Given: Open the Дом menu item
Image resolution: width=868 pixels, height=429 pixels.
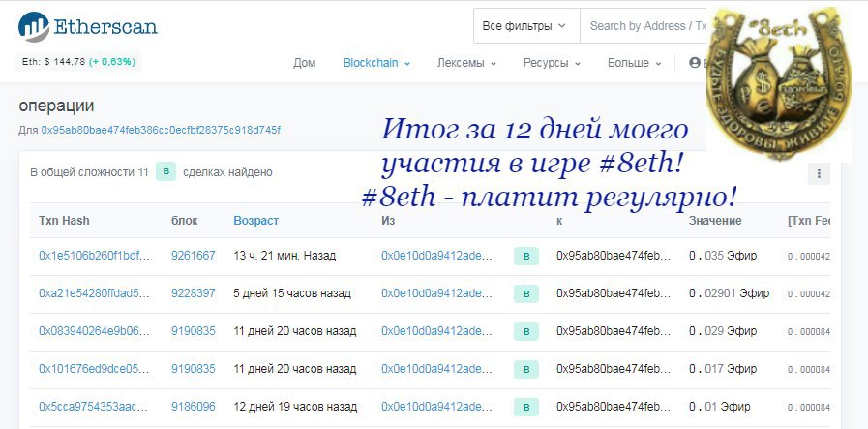Looking at the screenshot, I should pos(305,63).
